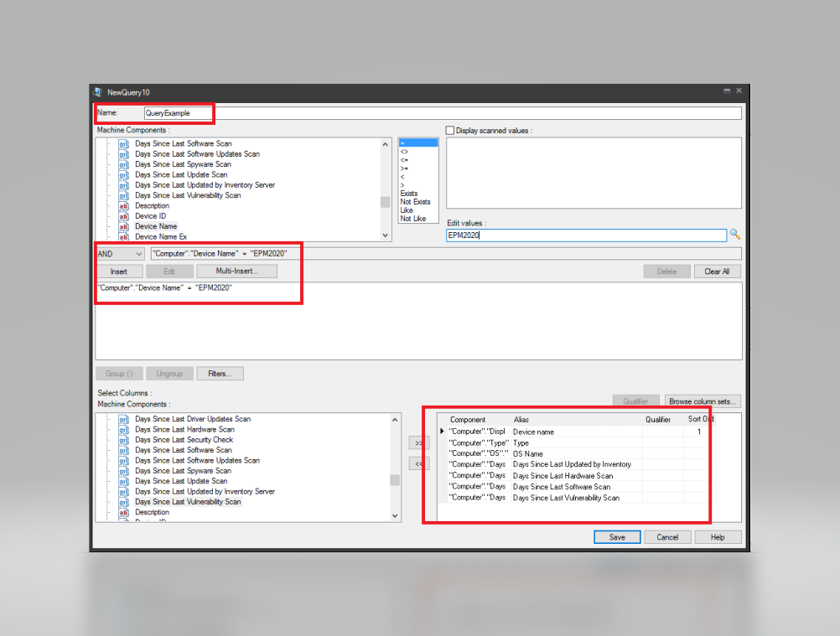Open the Filters dialog
This screenshot has width=840, height=636.
click(220, 373)
